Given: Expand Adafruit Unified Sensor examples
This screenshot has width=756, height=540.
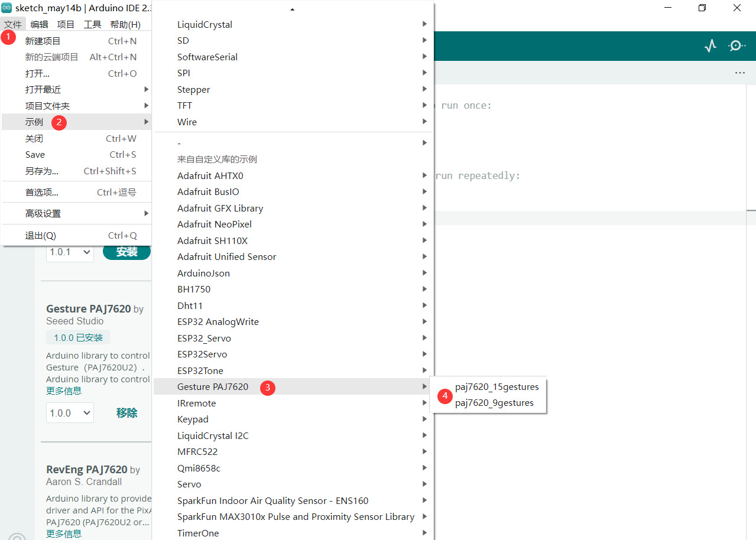Looking at the screenshot, I should coord(293,257).
